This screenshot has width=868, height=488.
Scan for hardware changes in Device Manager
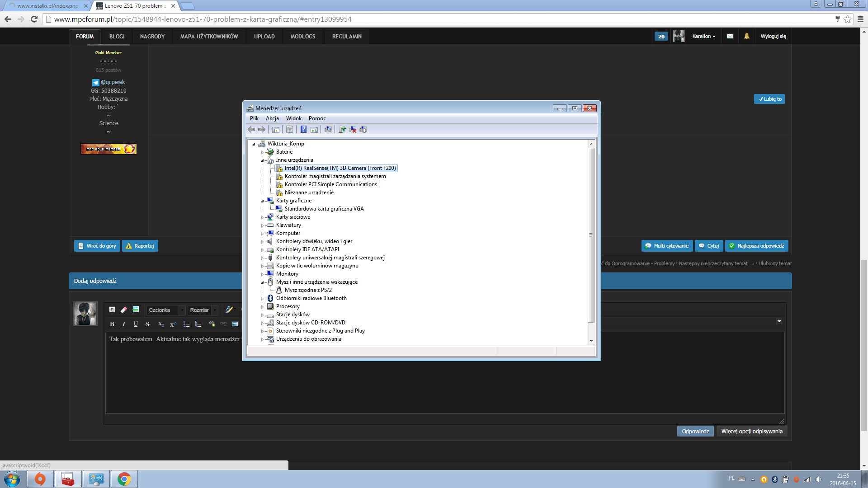coord(328,130)
